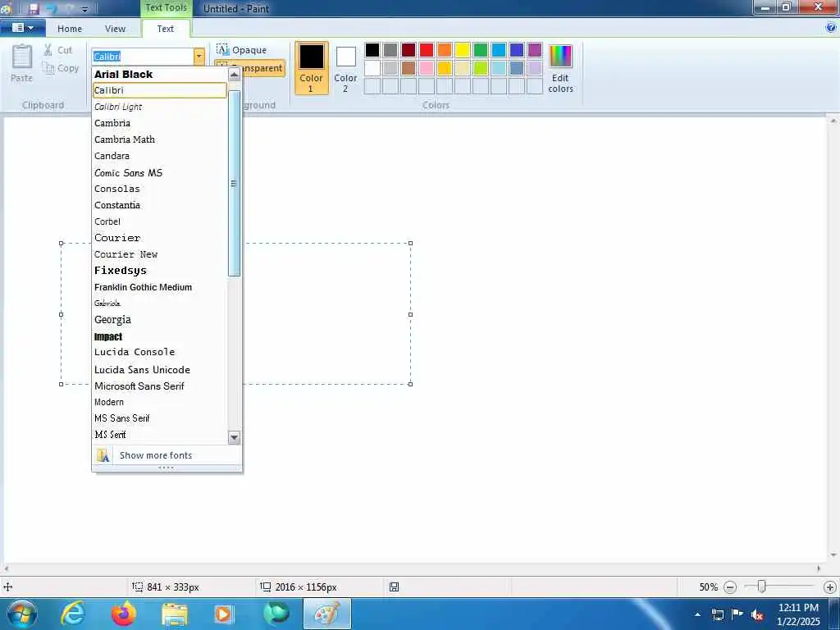The height and width of the screenshot is (630, 840).
Task: Select Lucida Sans Unicode font entry
Action: [x=160, y=370]
